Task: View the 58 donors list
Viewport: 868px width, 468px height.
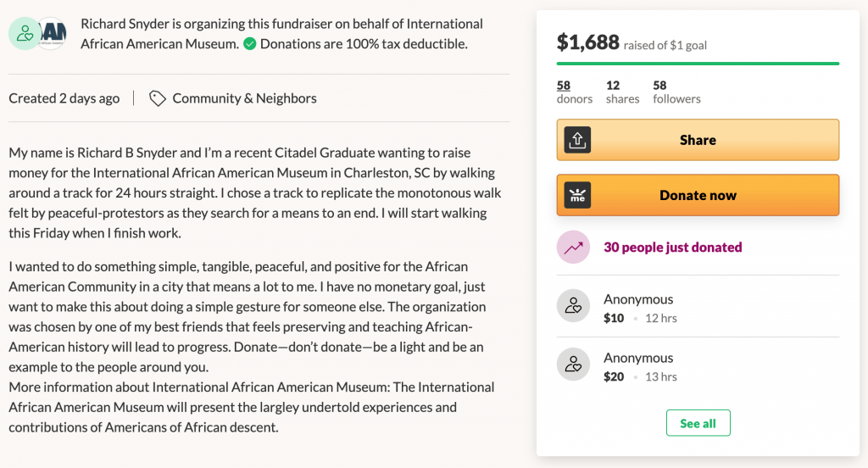Action: point(574,92)
